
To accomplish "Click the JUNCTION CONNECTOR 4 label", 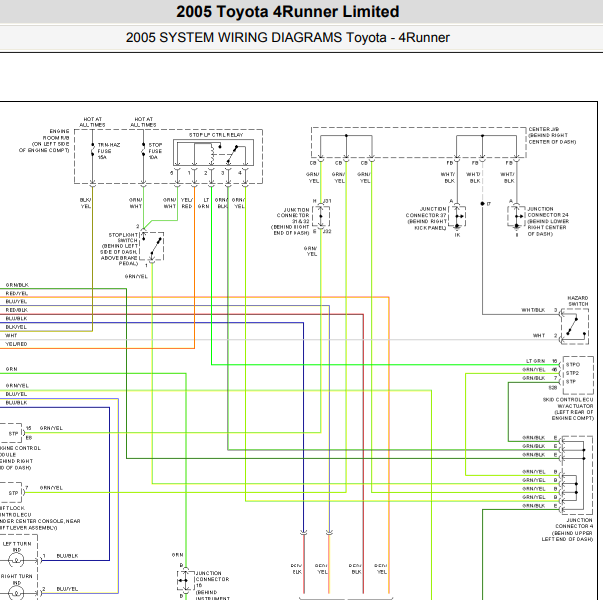I will [567, 530].
